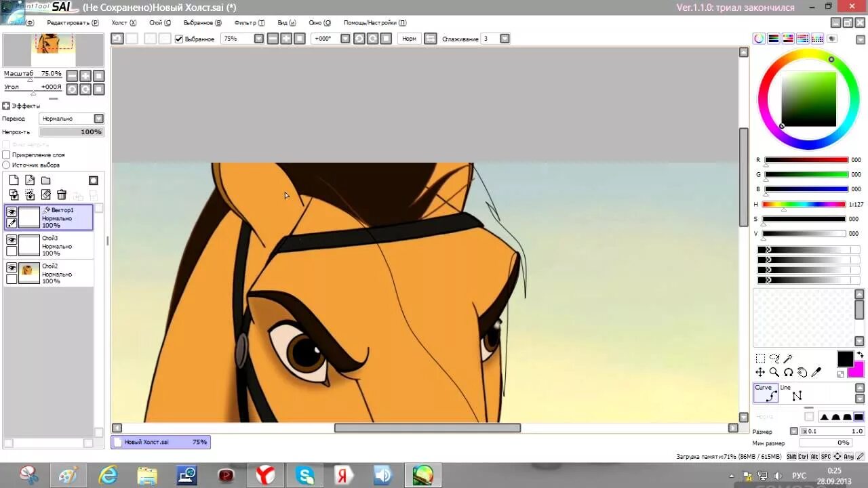Create a new linework vector layer
Image resolution: width=868 pixels, height=488 pixels.
pos(30,180)
